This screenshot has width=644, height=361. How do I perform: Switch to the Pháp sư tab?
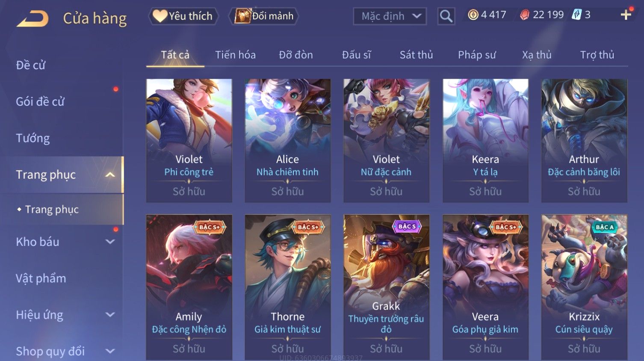pyautogui.click(x=477, y=55)
